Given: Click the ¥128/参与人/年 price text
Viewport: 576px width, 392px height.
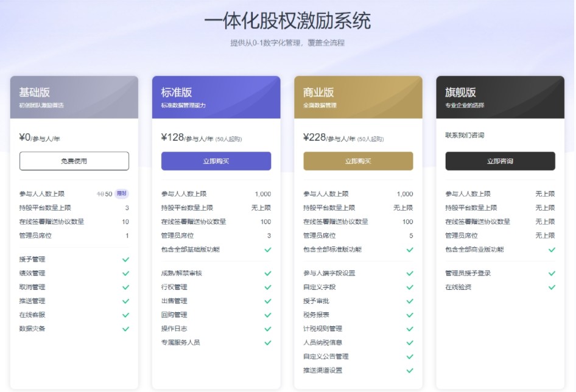Looking at the screenshot, I should (x=187, y=138).
